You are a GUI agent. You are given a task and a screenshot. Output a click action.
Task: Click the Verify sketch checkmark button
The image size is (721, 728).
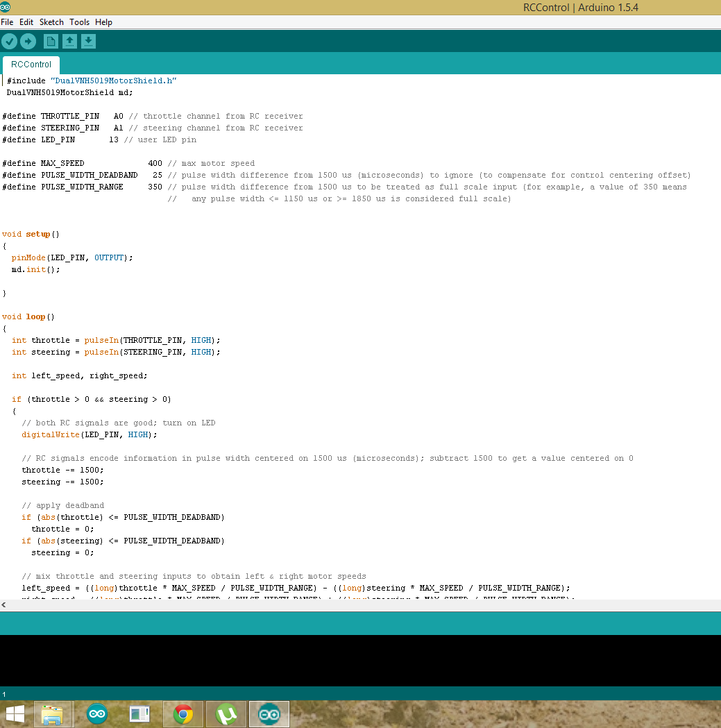9,42
